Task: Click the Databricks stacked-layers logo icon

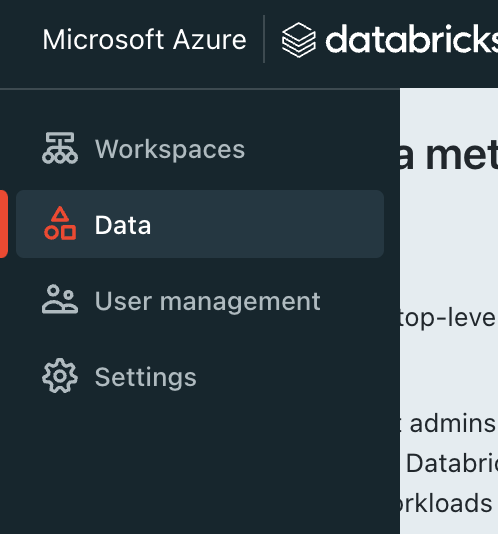Action: pyautogui.click(x=299, y=40)
